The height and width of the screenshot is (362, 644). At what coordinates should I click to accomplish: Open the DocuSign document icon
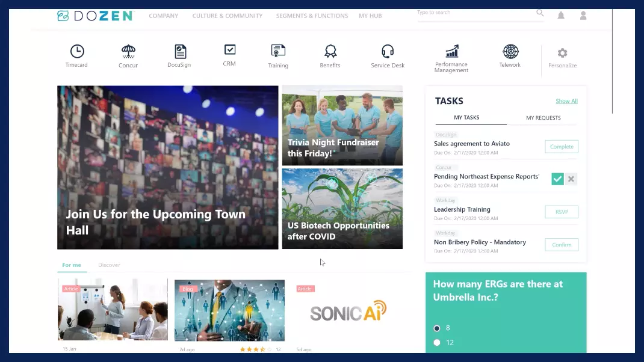point(180,52)
